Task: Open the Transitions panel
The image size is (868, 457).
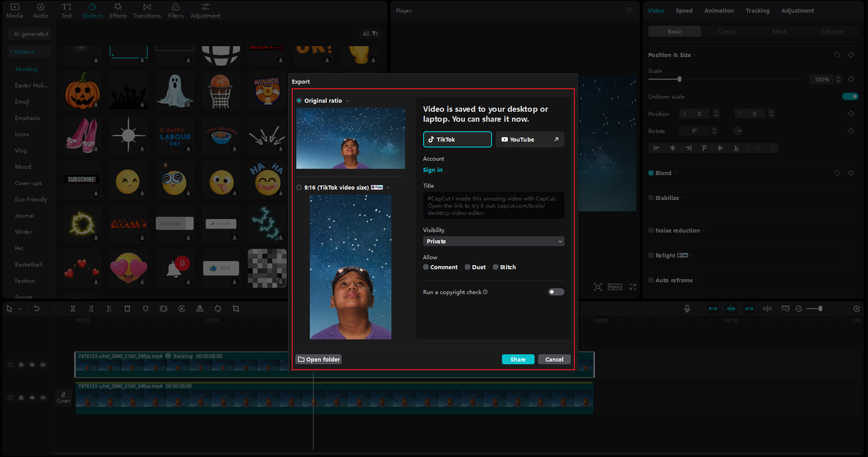Action: 147,10
